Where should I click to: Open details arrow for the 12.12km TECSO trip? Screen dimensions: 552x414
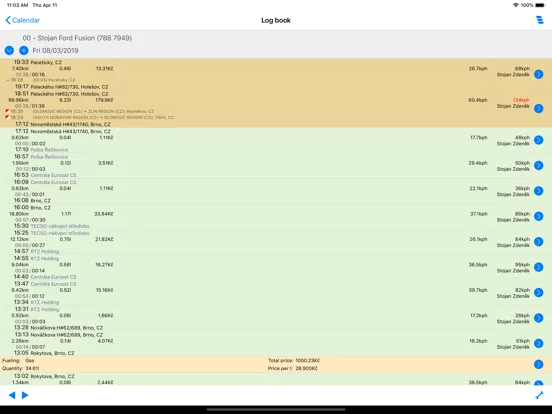(539, 242)
